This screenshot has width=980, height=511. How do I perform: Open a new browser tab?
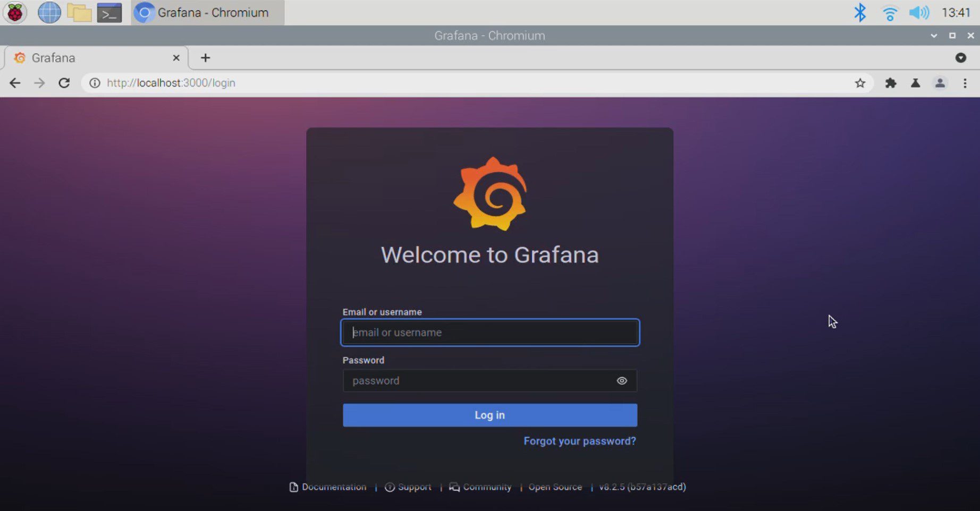(x=206, y=58)
